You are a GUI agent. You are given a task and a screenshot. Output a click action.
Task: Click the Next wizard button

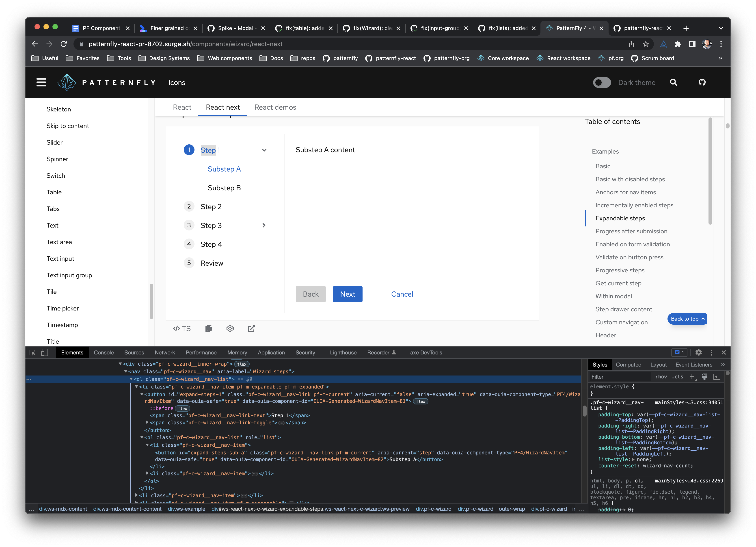347,294
